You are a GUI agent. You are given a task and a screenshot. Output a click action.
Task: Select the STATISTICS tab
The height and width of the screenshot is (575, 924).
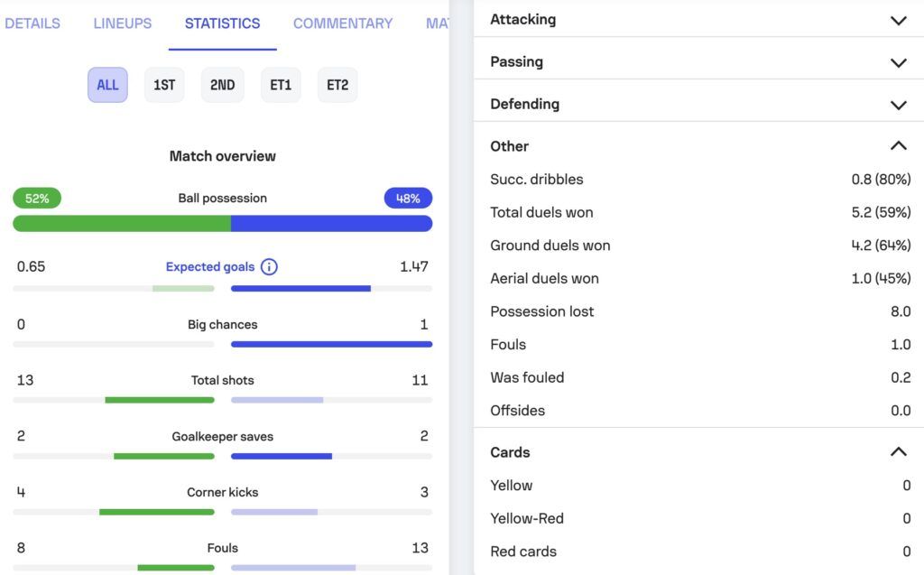coord(222,23)
